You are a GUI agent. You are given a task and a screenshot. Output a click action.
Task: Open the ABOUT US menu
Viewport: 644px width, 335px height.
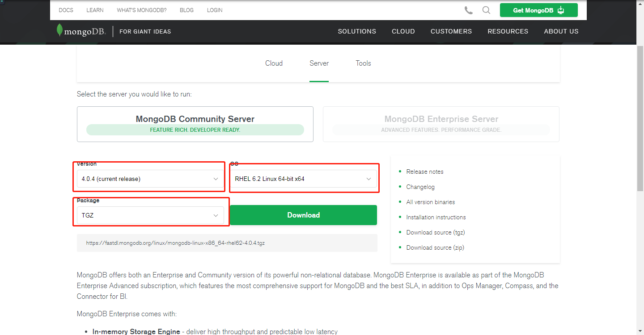(x=561, y=31)
